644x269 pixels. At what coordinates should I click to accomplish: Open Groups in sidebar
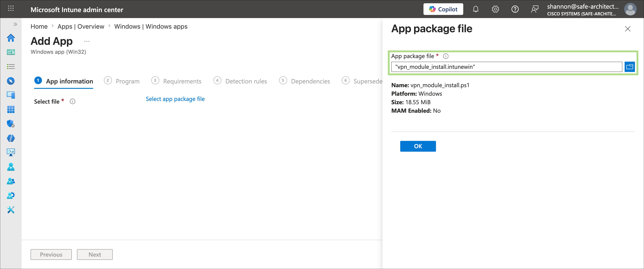[11, 181]
